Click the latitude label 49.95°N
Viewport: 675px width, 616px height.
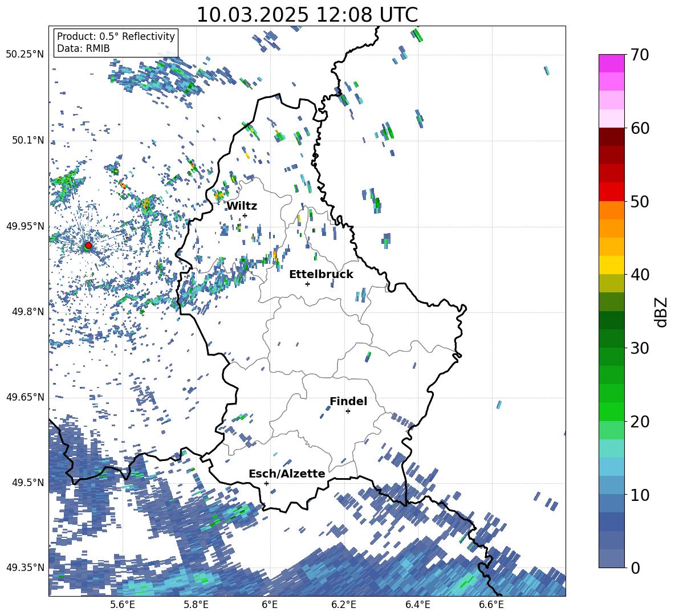(x=25, y=226)
